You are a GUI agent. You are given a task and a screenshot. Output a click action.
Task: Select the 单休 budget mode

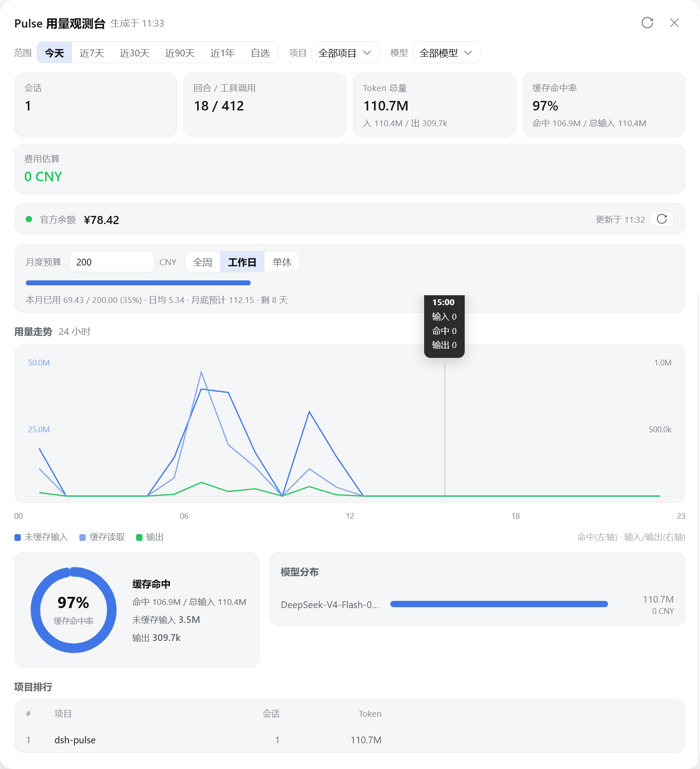pyautogui.click(x=282, y=262)
